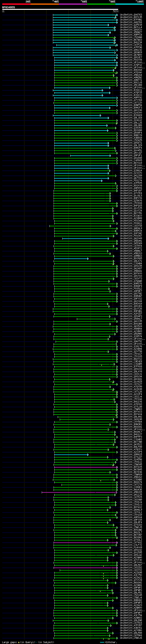
Task: Select the UniRef100_C6SYV2 label
Action: (x=131, y=570)
